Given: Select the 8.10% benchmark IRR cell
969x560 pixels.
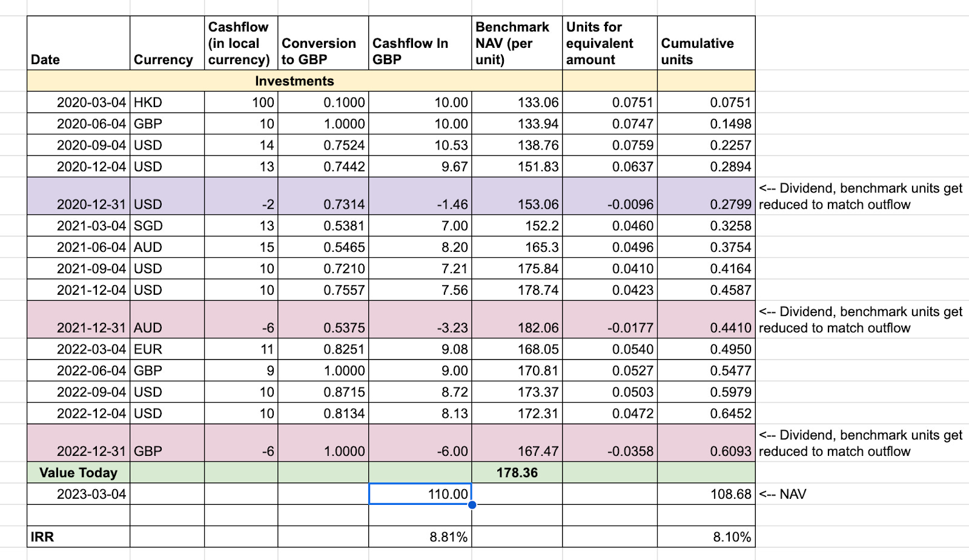Looking at the screenshot, I should (733, 536).
